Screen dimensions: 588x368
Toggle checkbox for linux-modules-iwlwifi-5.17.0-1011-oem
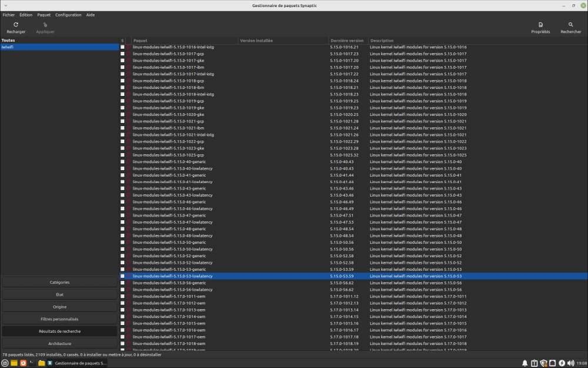tap(122, 297)
